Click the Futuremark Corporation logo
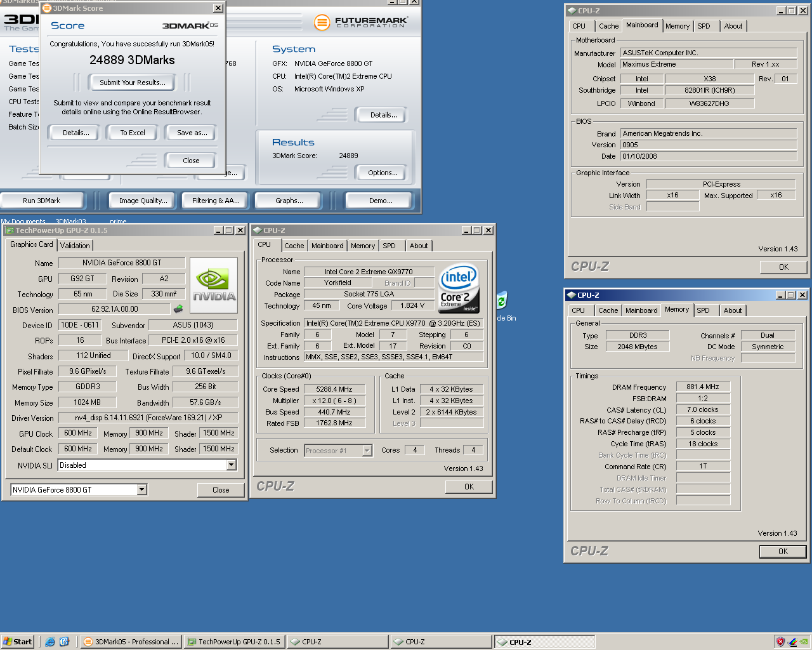 [x=361, y=22]
